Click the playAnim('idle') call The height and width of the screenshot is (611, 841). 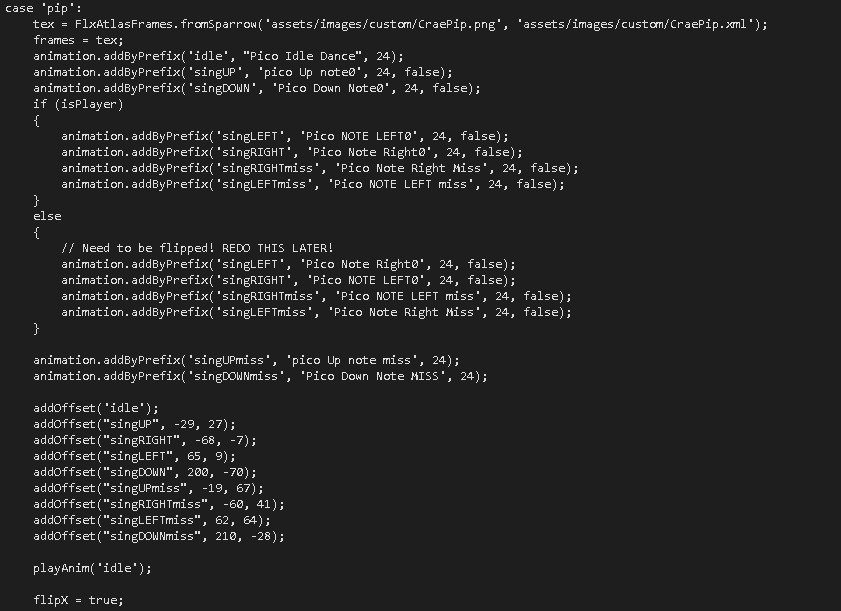click(x=92, y=568)
